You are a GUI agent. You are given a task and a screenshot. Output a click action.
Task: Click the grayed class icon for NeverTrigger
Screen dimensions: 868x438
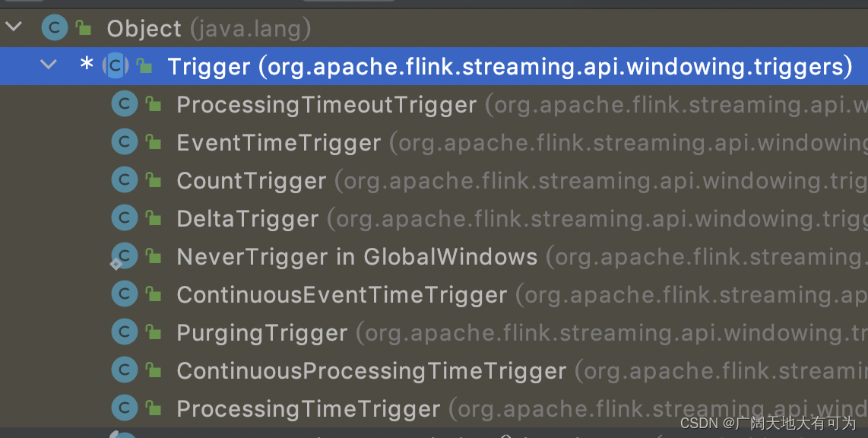click(x=124, y=255)
